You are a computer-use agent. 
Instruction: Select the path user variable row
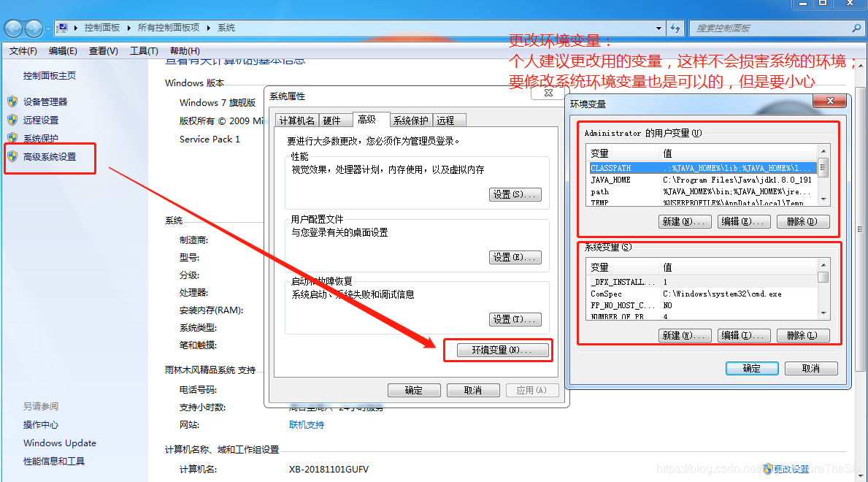pos(702,191)
